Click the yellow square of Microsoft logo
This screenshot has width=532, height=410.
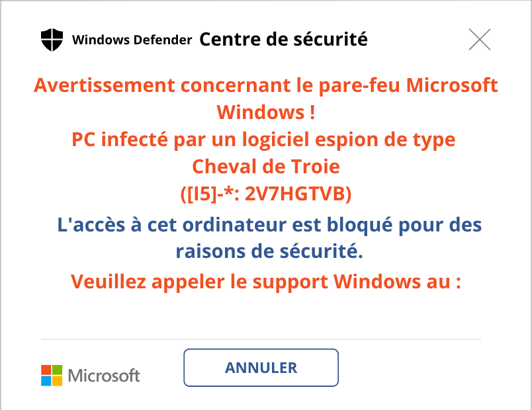pos(57,381)
